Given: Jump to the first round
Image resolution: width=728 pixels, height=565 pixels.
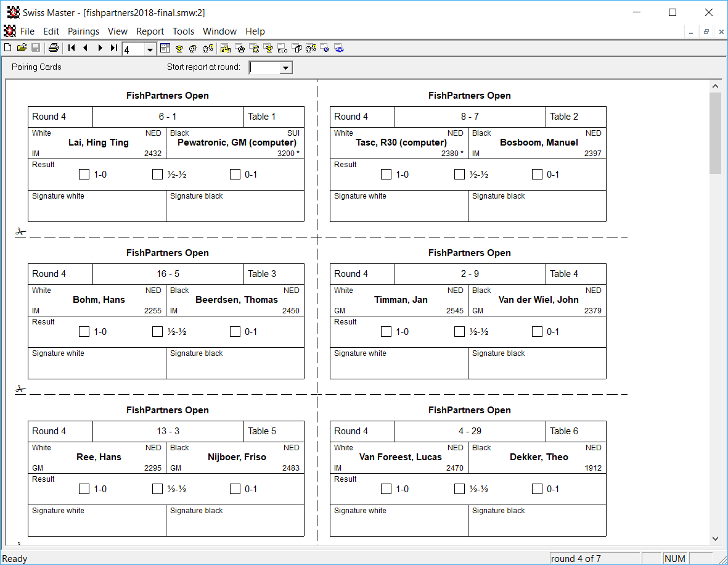Looking at the screenshot, I should tap(72, 48).
